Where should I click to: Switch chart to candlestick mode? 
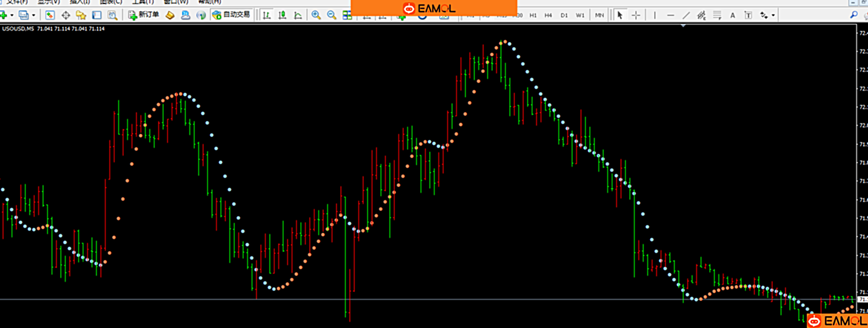tap(283, 16)
